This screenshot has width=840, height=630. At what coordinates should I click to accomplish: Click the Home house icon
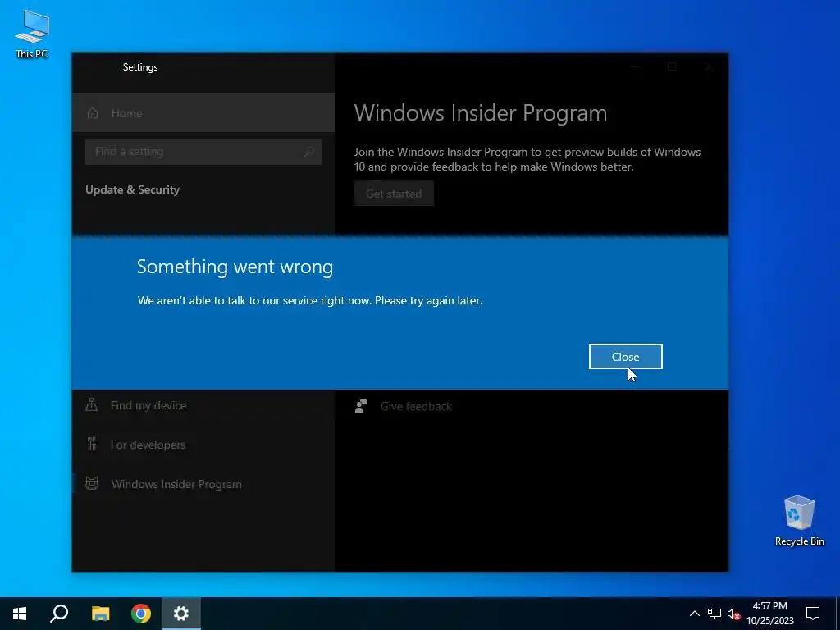tap(93, 112)
